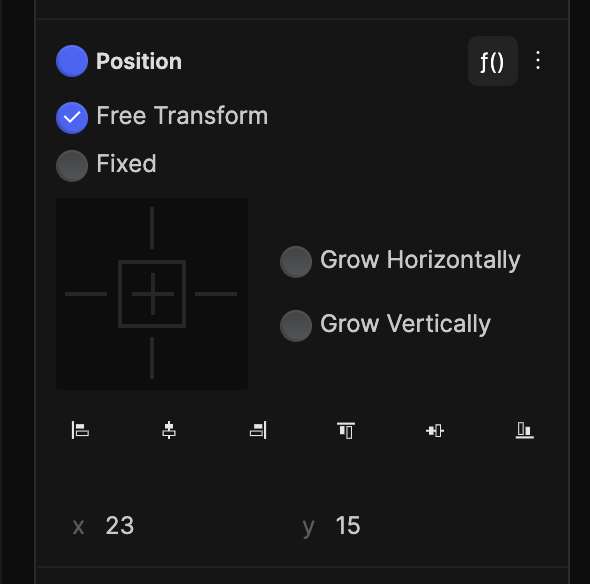Enable Grow Horizontally
The image size is (590, 584).
[296, 262]
